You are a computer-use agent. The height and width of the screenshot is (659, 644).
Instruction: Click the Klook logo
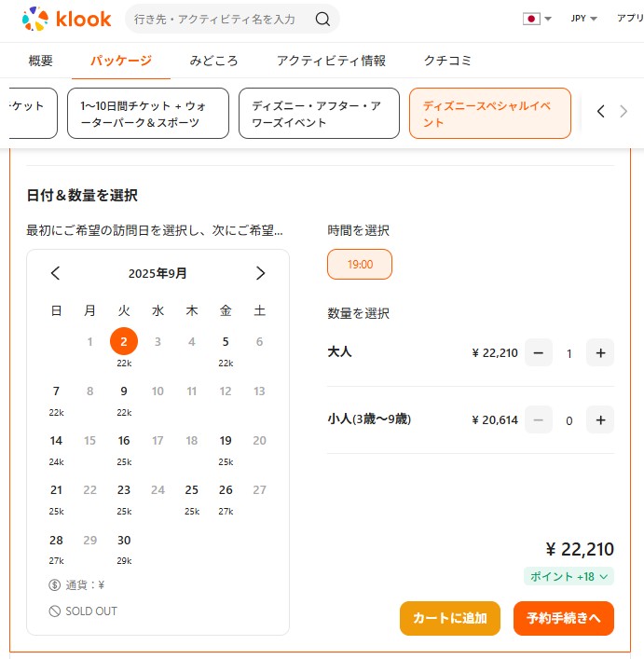click(66, 19)
